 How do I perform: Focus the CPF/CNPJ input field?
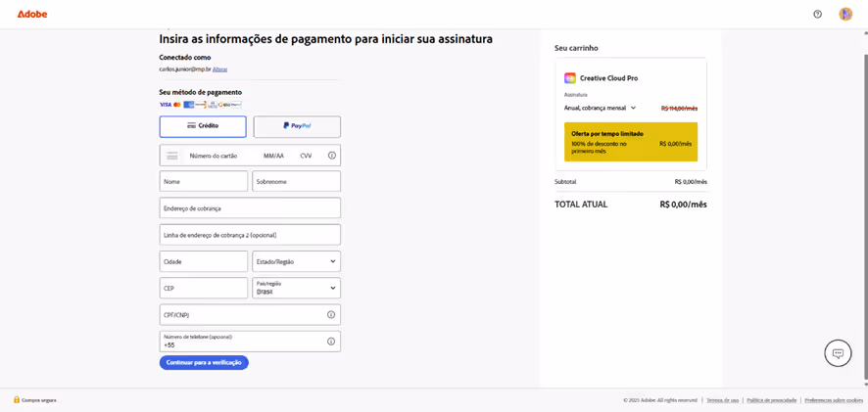[x=250, y=315]
